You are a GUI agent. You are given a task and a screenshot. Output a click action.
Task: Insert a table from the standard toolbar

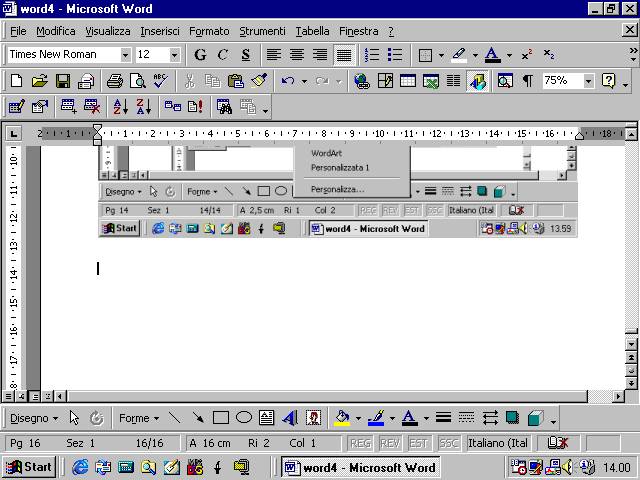(x=408, y=81)
